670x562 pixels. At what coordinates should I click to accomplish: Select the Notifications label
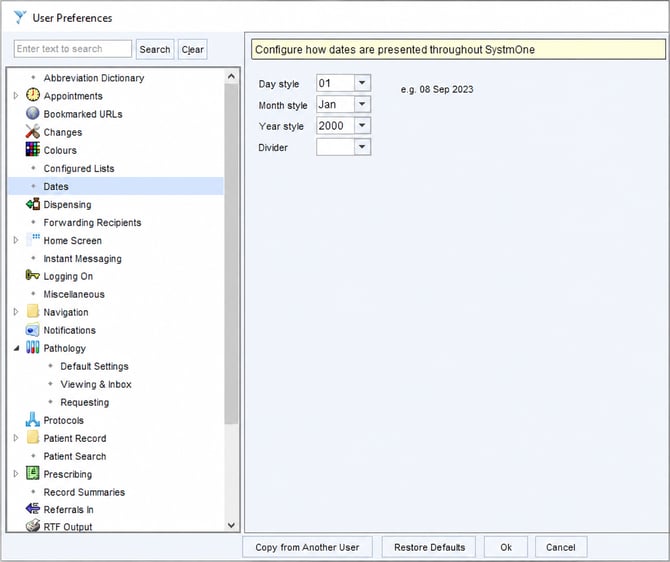(70, 330)
